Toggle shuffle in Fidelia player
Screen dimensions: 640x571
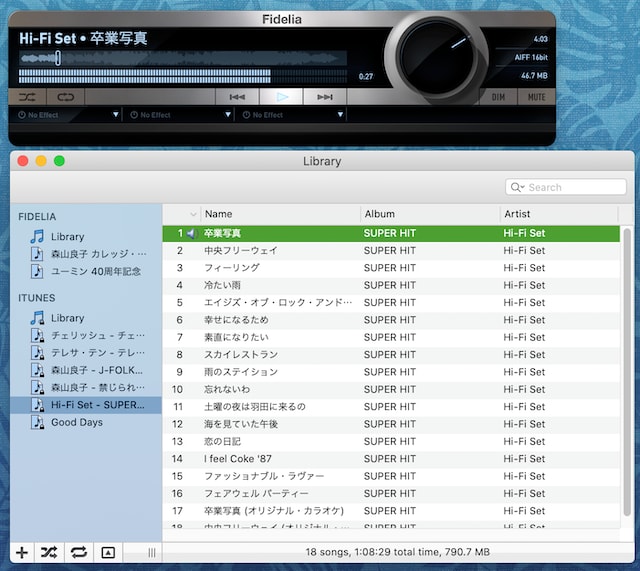tap(27, 97)
